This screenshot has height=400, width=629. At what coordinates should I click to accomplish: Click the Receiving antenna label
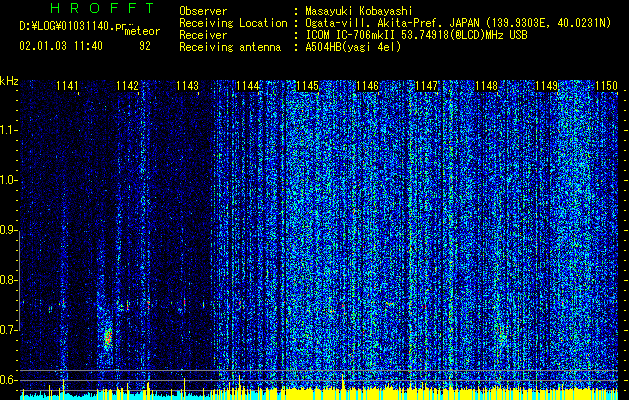pos(230,47)
